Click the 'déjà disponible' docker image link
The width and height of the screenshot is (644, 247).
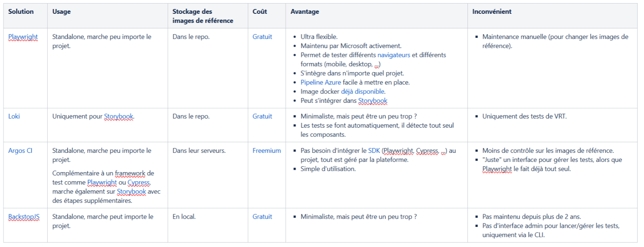[x=363, y=91]
